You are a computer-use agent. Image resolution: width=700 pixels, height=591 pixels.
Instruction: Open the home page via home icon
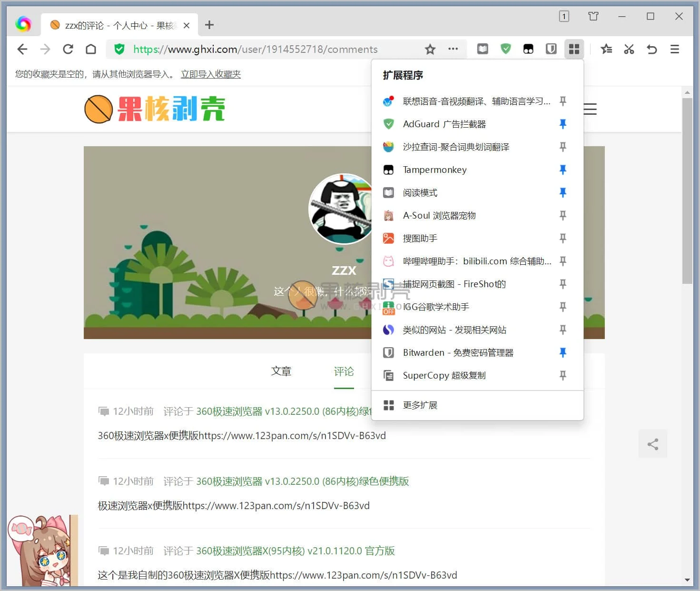tap(91, 49)
